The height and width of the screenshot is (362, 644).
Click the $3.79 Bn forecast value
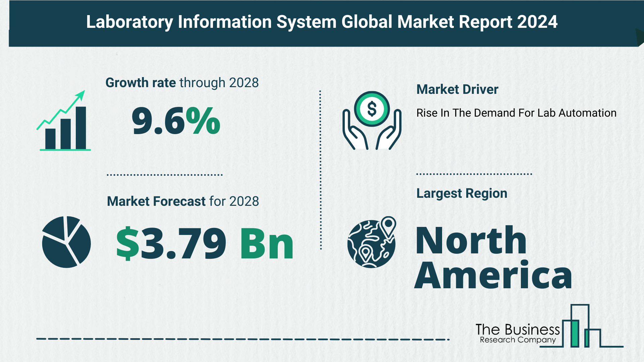tap(205, 243)
